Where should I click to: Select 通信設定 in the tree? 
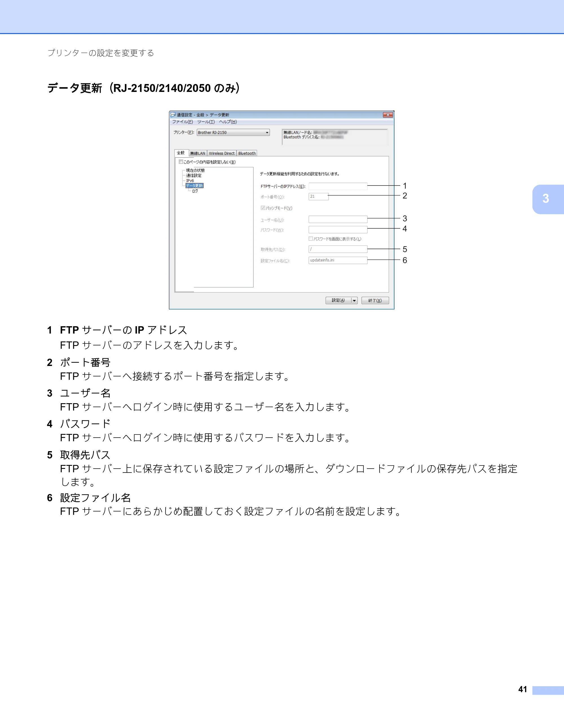[194, 175]
